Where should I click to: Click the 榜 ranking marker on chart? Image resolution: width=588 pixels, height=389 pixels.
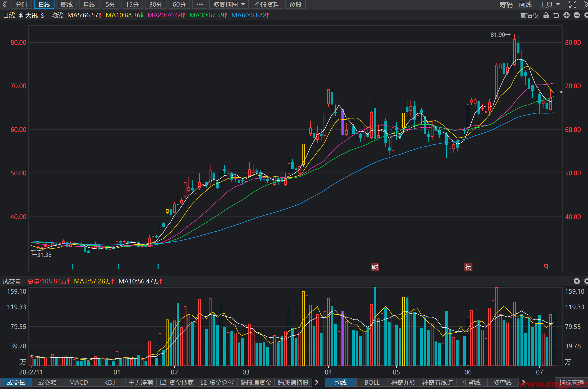point(468,267)
